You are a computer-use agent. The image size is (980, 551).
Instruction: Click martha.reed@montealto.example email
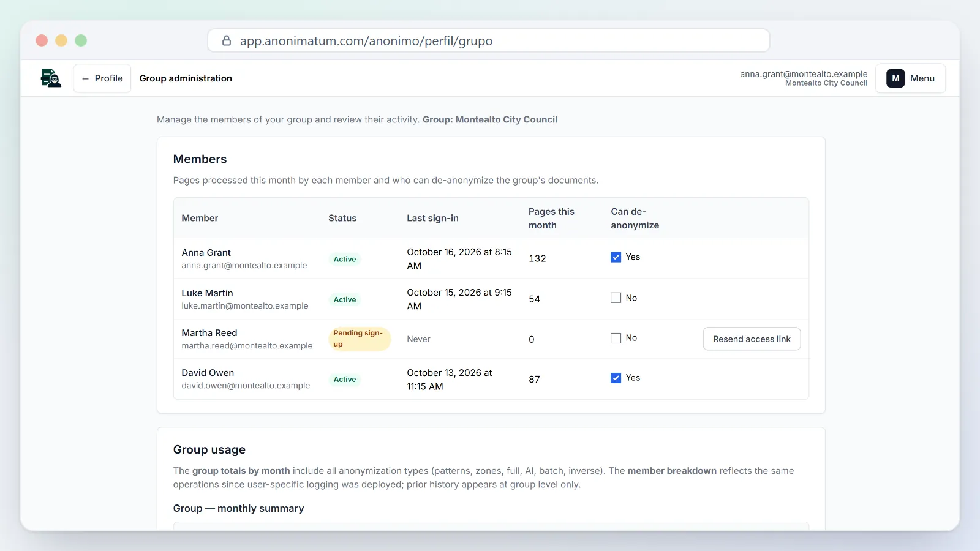click(247, 346)
